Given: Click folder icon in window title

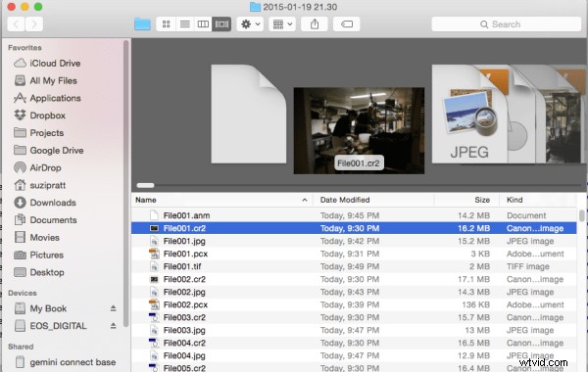Looking at the screenshot, I should [x=255, y=7].
